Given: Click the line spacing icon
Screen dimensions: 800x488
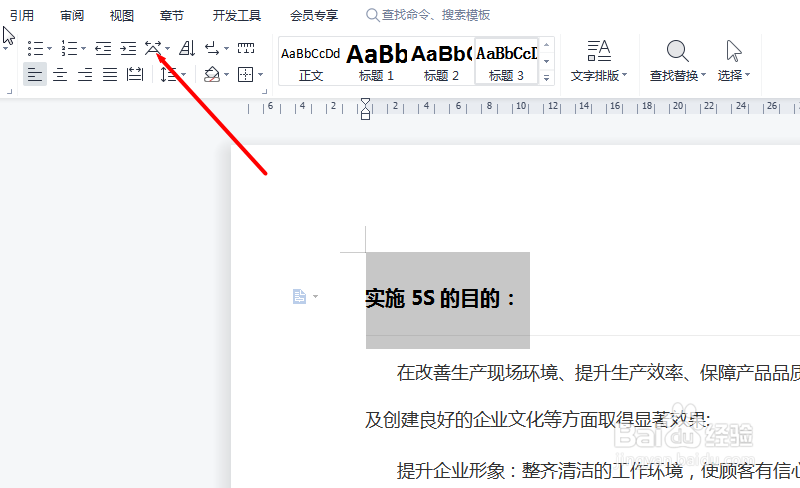Looking at the screenshot, I should 168,75.
